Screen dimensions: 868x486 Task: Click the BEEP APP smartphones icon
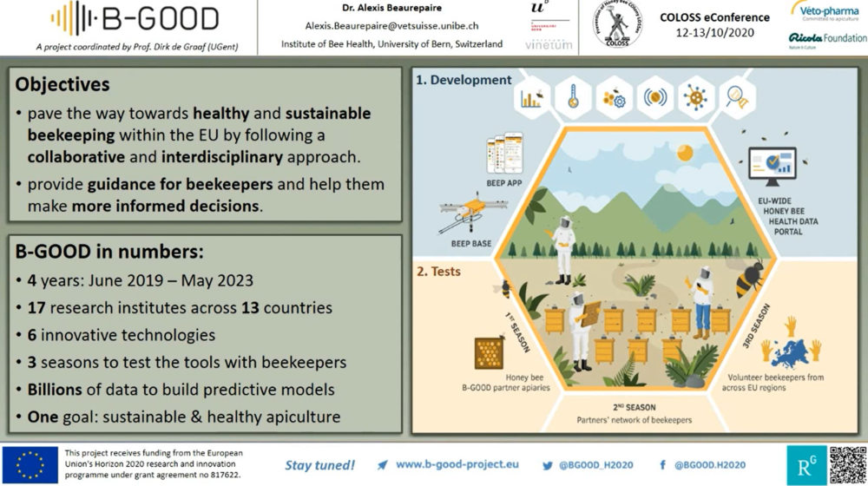[504, 154]
